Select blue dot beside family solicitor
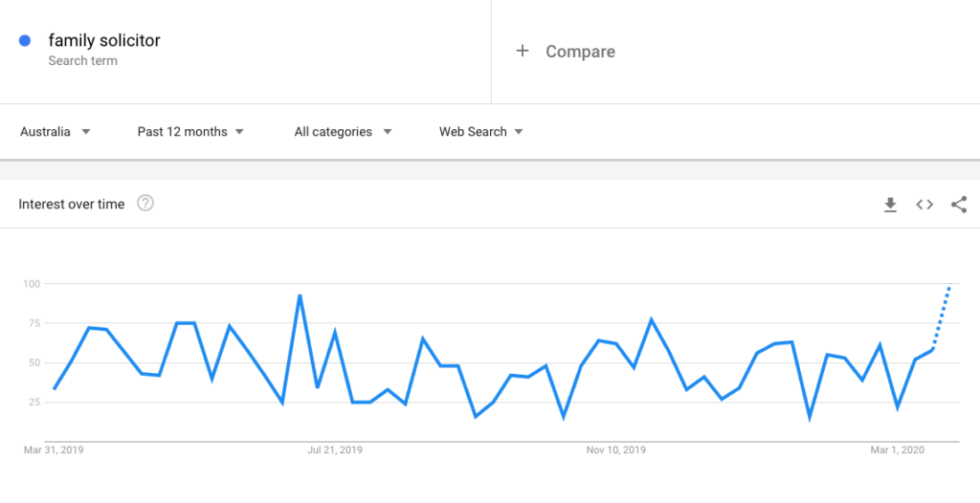Screen dimensions: 980x503 pos(25,40)
